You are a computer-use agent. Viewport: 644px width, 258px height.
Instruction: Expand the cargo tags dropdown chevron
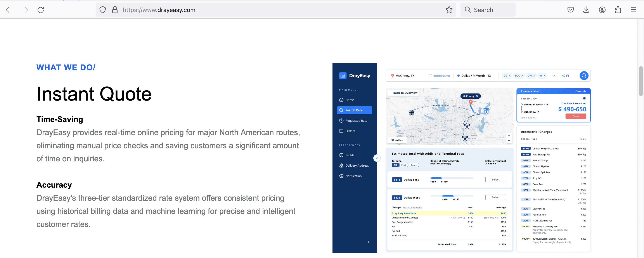554,76
